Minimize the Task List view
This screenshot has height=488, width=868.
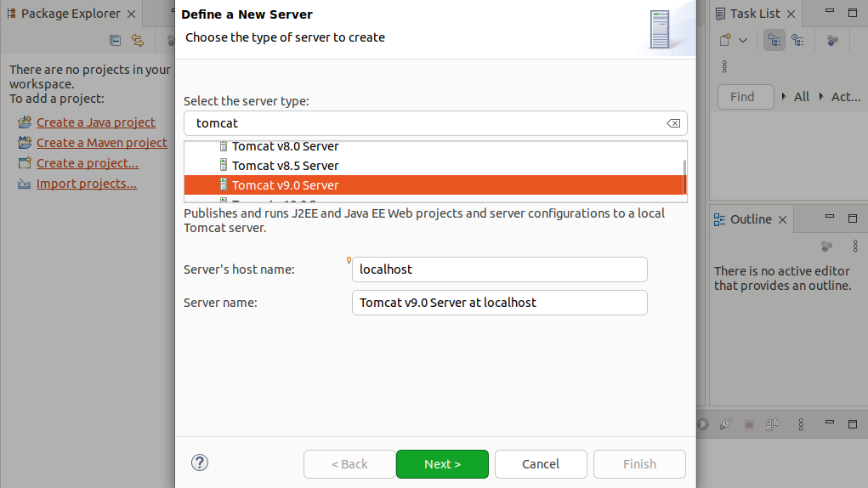[x=829, y=10]
